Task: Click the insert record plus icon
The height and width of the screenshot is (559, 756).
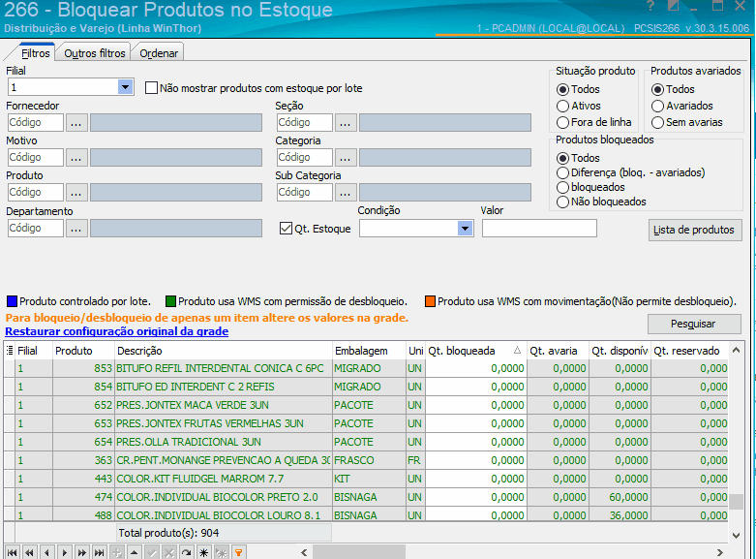Action: tap(117, 553)
